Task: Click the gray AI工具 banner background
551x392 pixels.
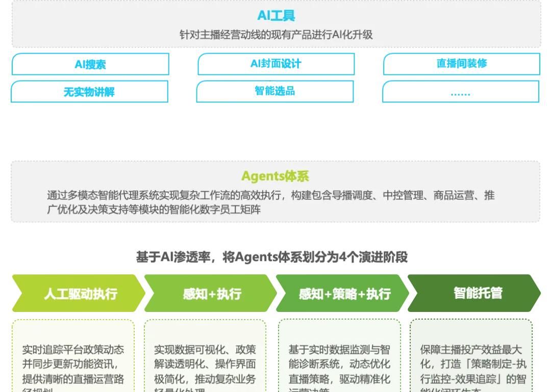Action: click(275, 24)
